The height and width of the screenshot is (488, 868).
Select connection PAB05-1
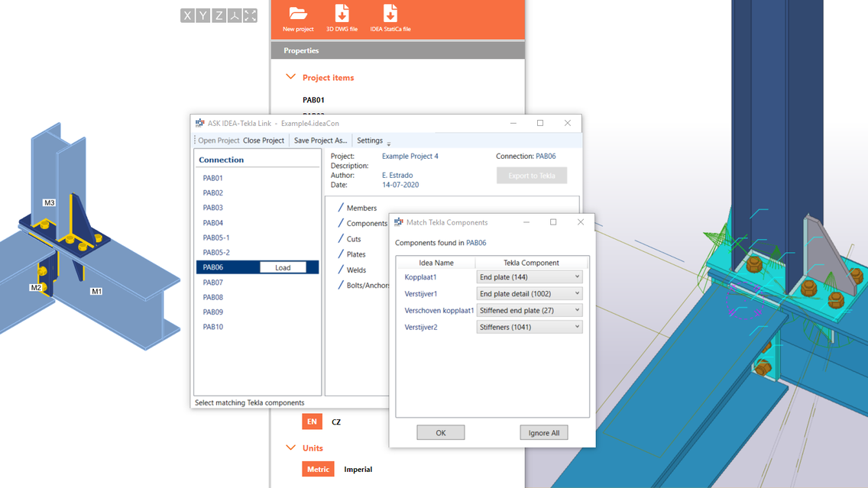[x=216, y=238]
